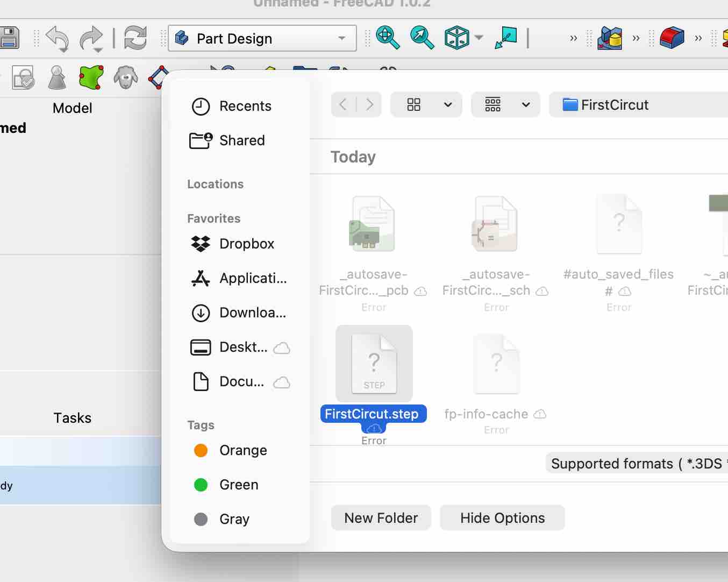Open Documents folder from sidebar
Screen dimensions: 728x582
(240, 381)
